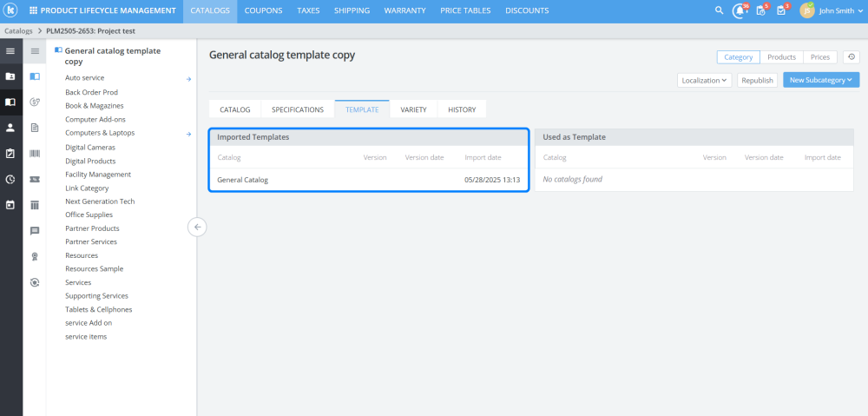Open the SHIPPING top menu
The width and height of the screenshot is (868, 416).
352,10
